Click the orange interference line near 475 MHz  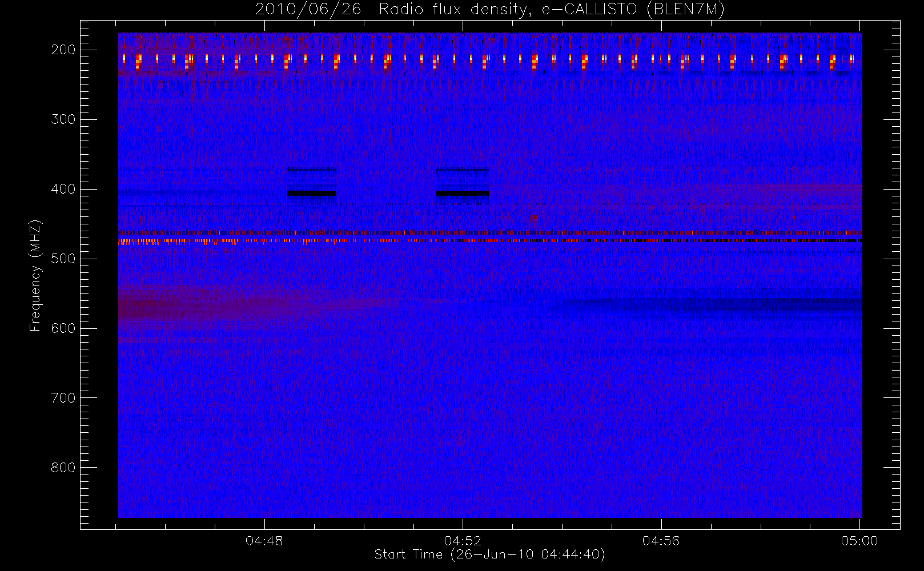pos(489,241)
